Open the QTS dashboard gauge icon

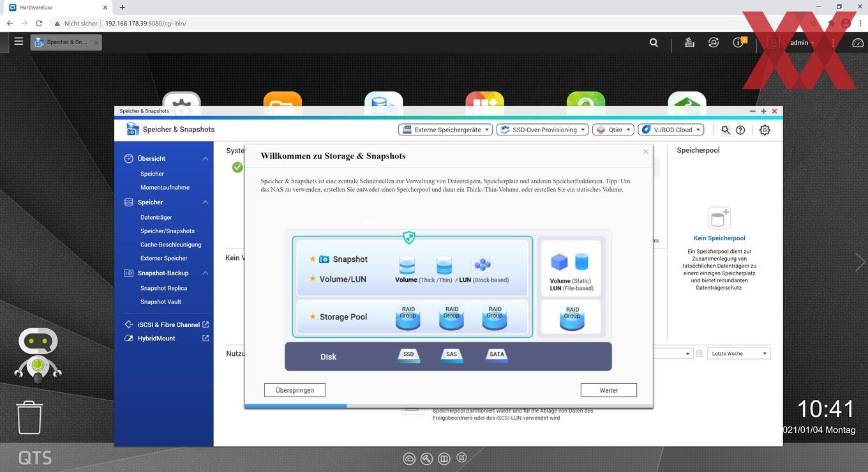coord(858,43)
